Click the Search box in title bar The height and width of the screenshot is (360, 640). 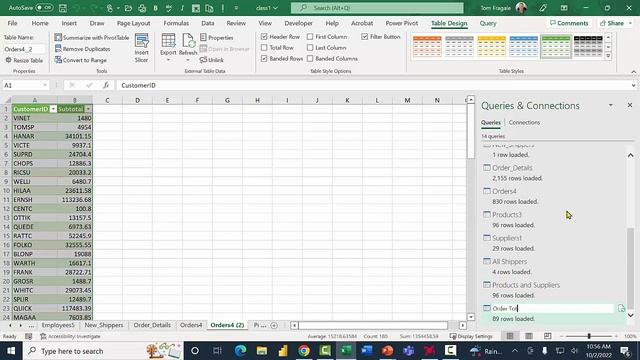pyautogui.click(x=377, y=8)
